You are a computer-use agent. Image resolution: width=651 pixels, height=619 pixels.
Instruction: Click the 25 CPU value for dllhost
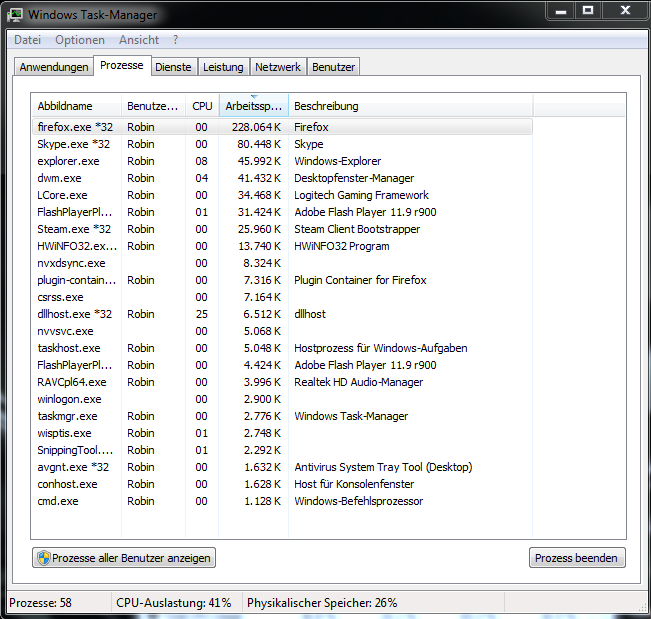coord(201,314)
